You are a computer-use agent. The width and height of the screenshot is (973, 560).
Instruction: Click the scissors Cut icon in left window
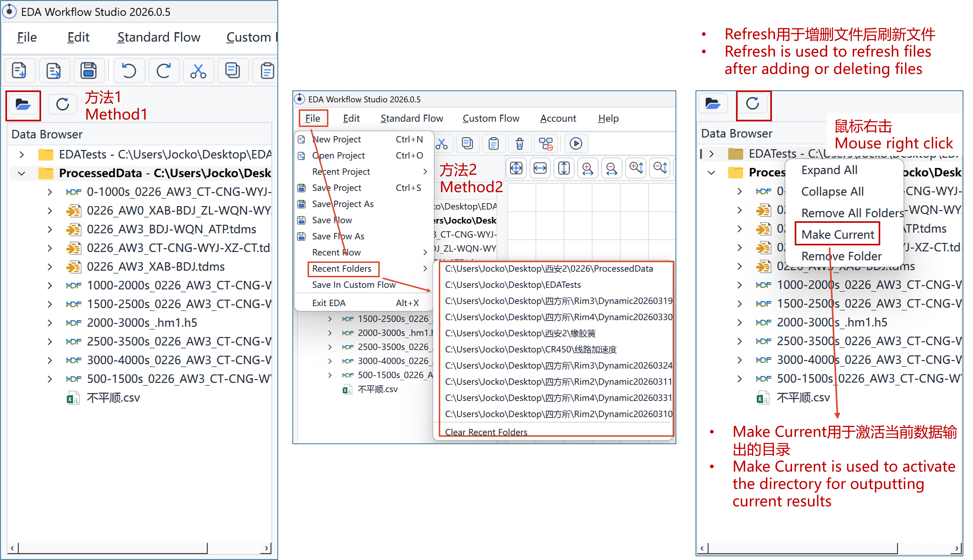[x=198, y=71]
